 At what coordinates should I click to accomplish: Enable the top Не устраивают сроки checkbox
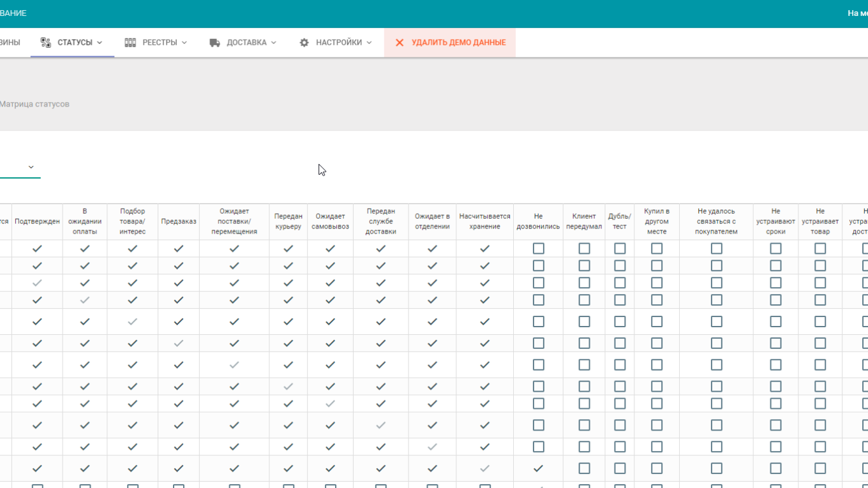click(775, 248)
